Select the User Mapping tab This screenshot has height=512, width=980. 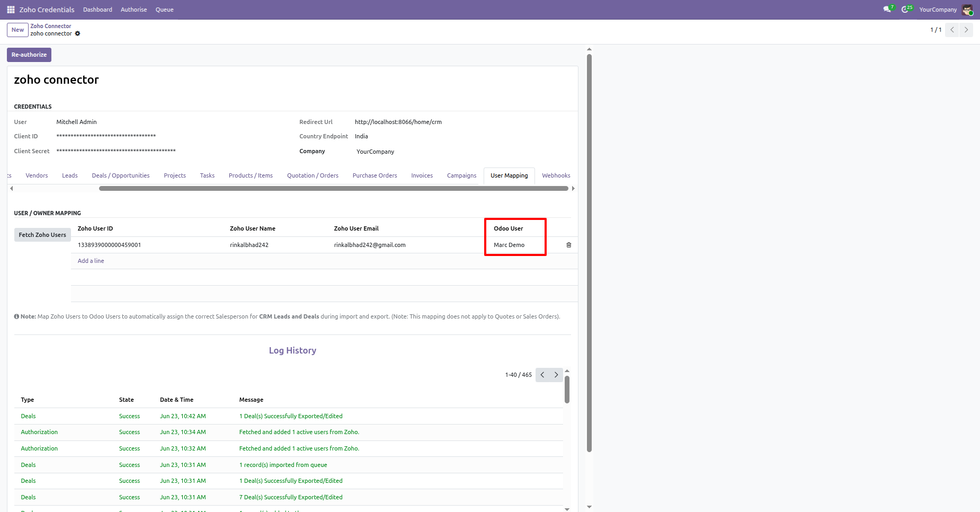[x=509, y=175]
